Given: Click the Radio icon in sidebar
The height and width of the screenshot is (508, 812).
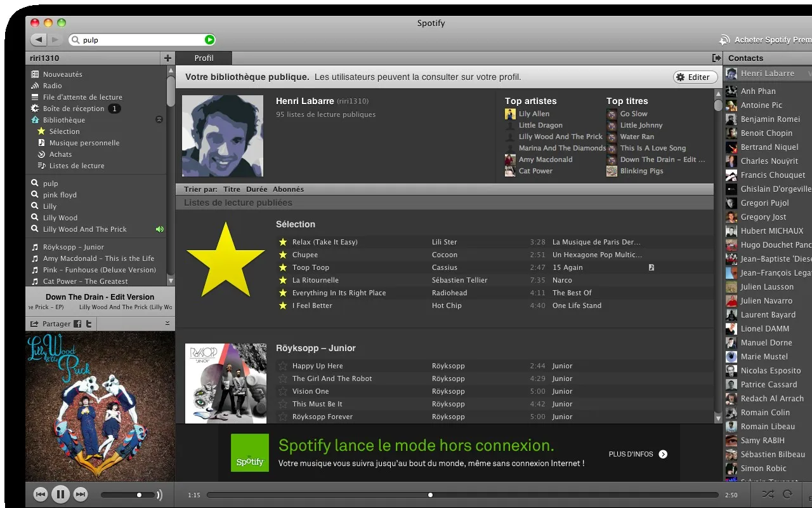Looking at the screenshot, I should tap(36, 86).
